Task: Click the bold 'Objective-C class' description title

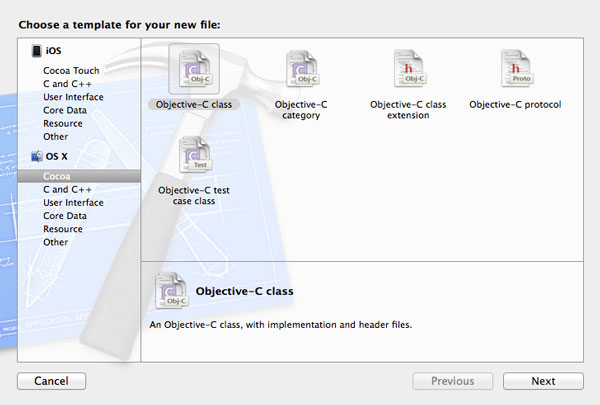Action: pos(245,291)
